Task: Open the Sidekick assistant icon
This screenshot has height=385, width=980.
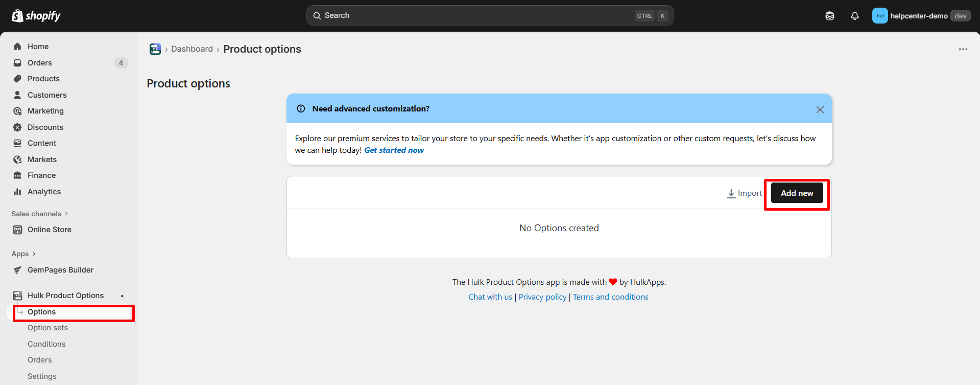Action: [829, 16]
